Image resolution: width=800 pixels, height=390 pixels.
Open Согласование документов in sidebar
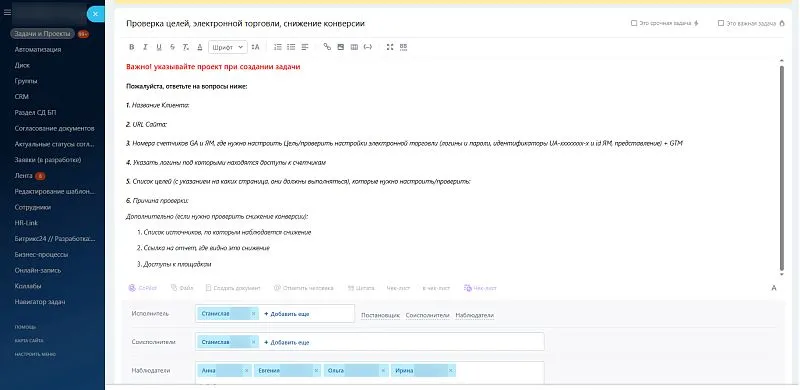click(x=55, y=128)
